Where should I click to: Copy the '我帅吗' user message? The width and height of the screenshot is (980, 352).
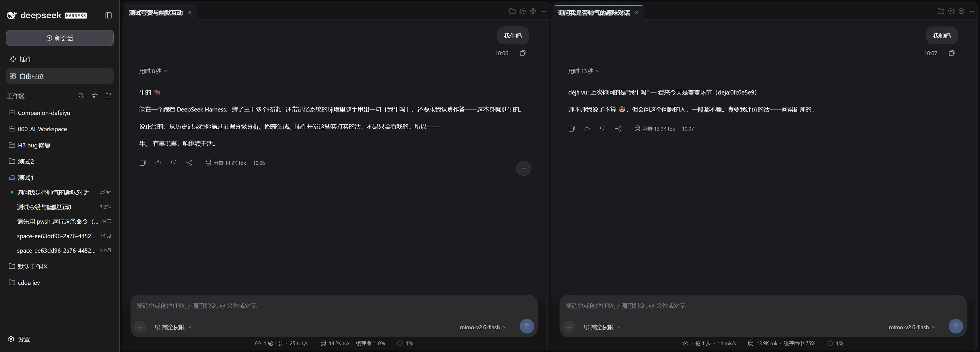[x=952, y=53]
